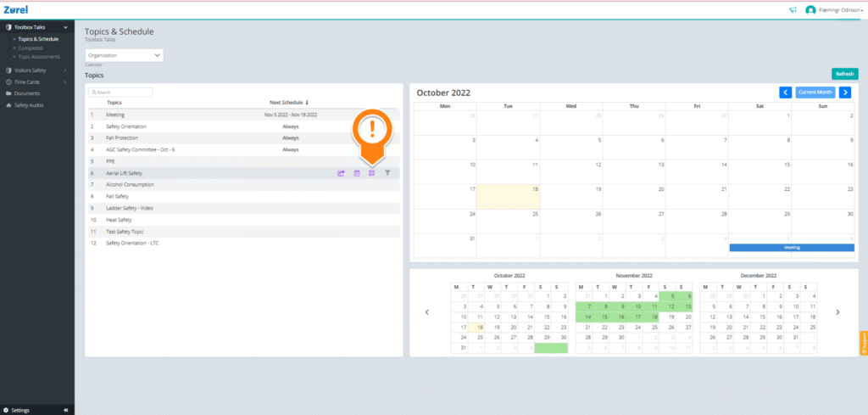Collapse the sidebar using double-chevron icon
868x415 pixels.
[x=66, y=410]
